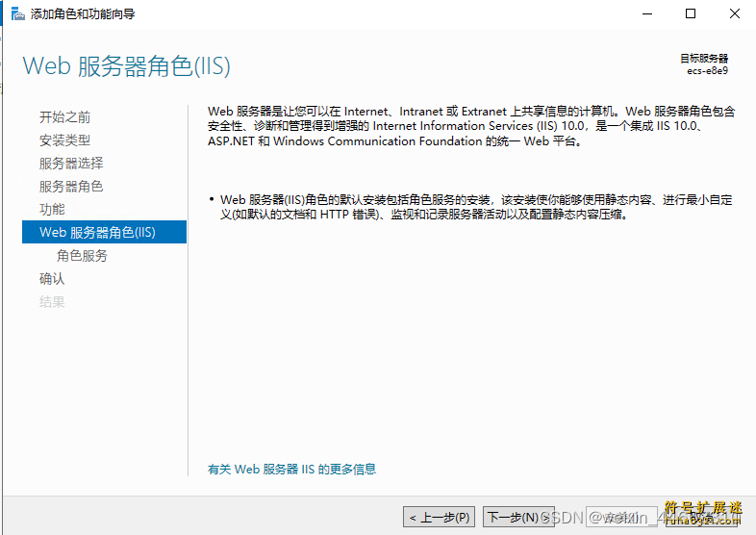Switch to the 服务器角色 step

71,187
